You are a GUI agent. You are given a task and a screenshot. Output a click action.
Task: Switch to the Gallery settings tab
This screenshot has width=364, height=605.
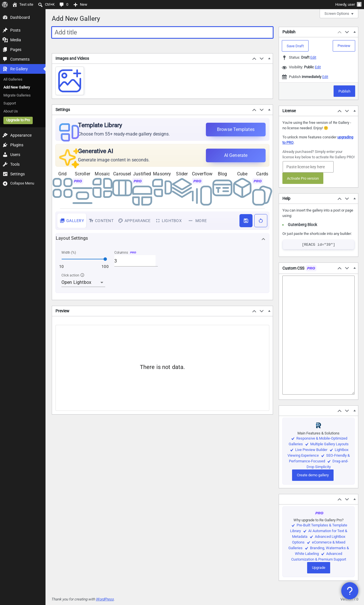(x=72, y=221)
